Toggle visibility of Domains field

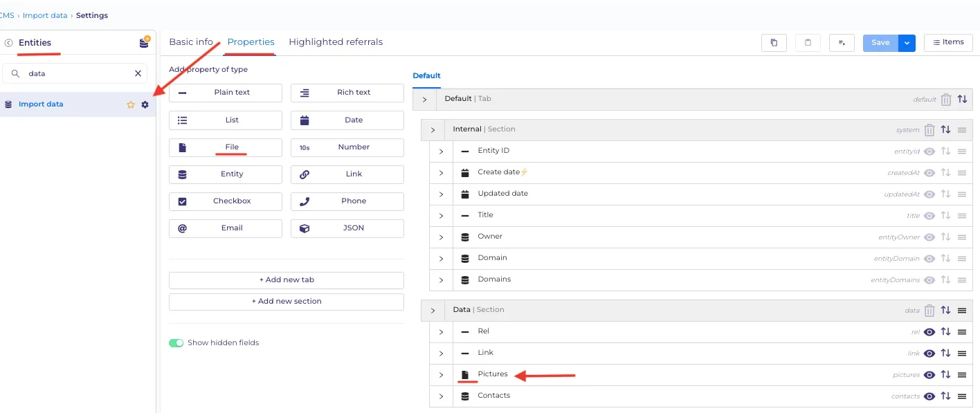click(x=929, y=280)
